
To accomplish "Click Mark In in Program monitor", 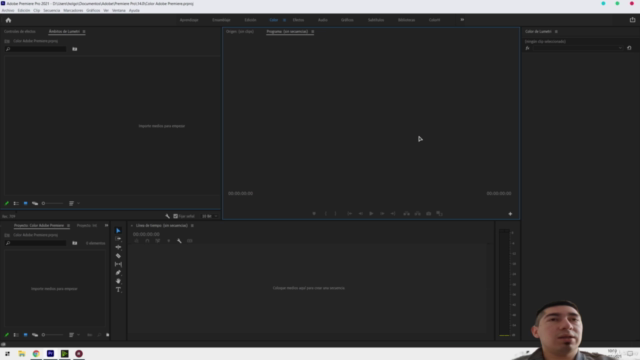I will click(x=326, y=213).
